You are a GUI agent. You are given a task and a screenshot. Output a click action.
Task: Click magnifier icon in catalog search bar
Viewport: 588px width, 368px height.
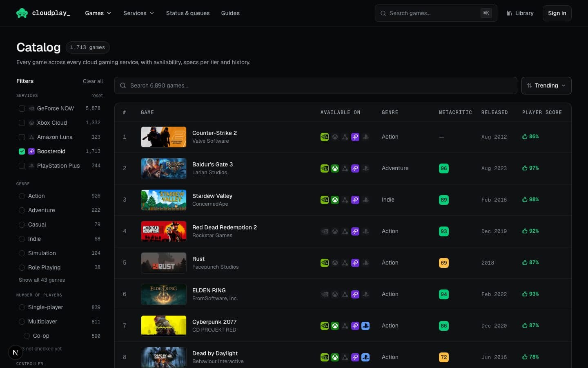(123, 85)
